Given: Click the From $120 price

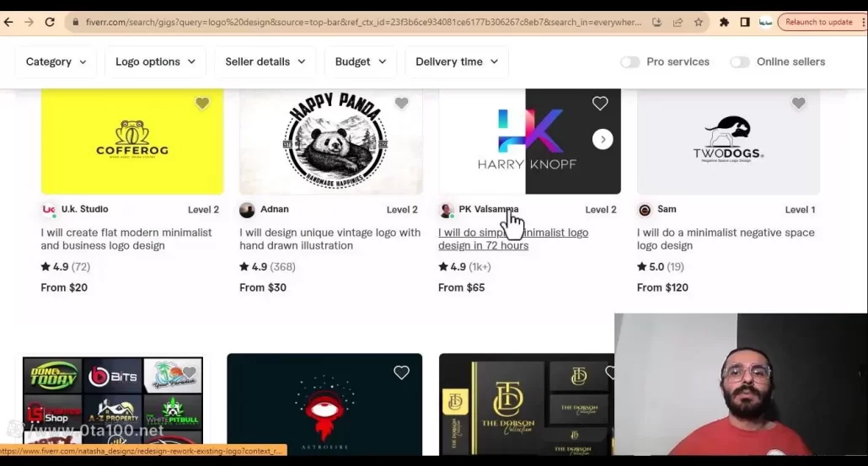Looking at the screenshot, I should click(x=662, y=287).
